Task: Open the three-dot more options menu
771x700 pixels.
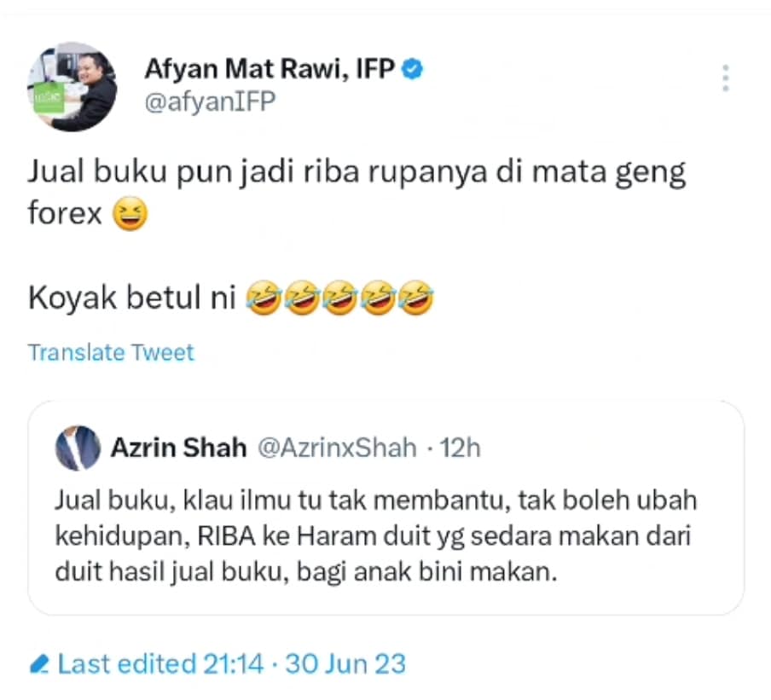Action: click(725, 78)
